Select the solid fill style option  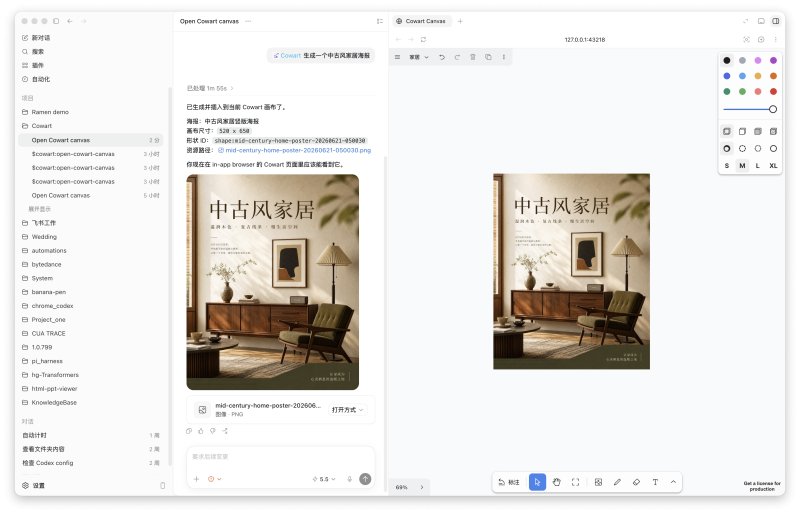(x=758, y=132)
